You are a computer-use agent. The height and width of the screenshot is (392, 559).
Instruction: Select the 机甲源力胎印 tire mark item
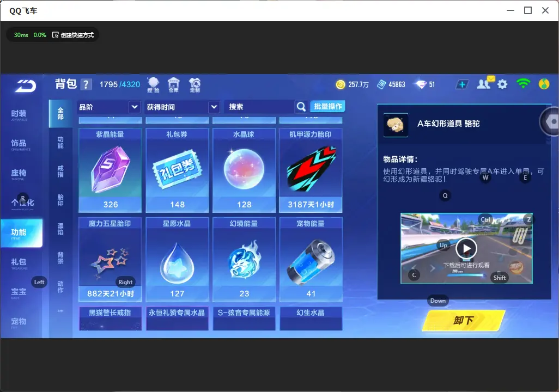tap(311, 170)
